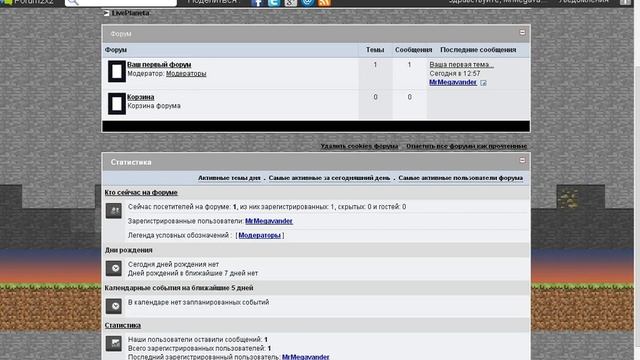This screenshot has height=360, width=640.
Task: Click topics count for Ваш первый форум
Action: [x=375, y=64]
